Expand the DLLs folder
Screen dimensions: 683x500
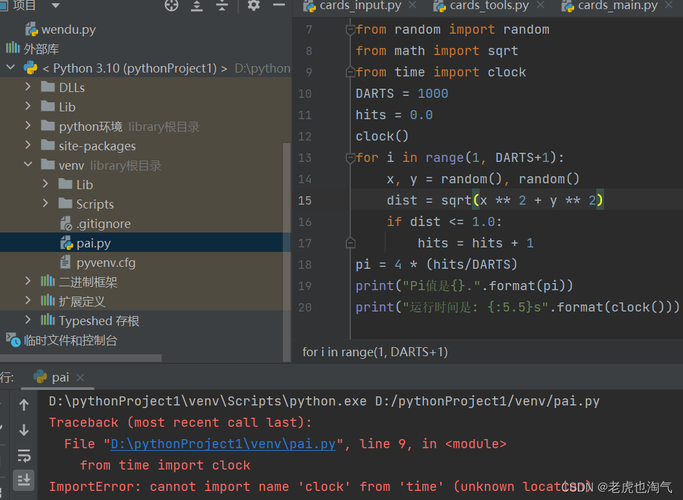point(28,87)
